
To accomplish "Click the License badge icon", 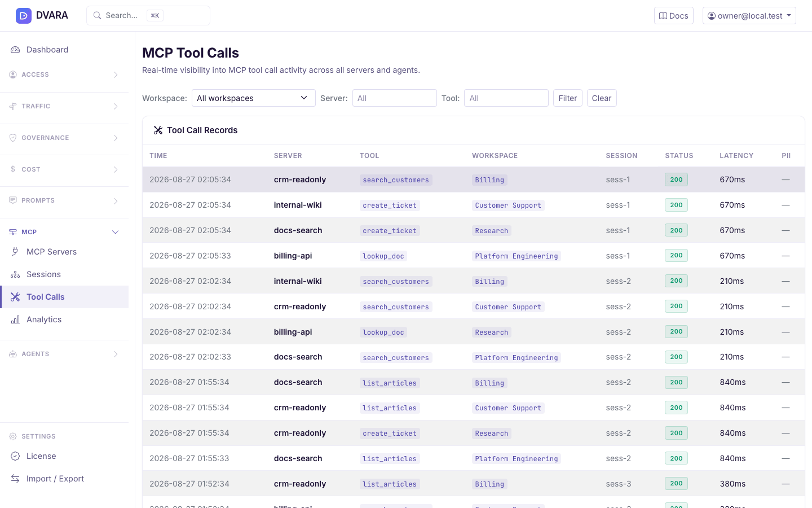I will click(15, 456).
